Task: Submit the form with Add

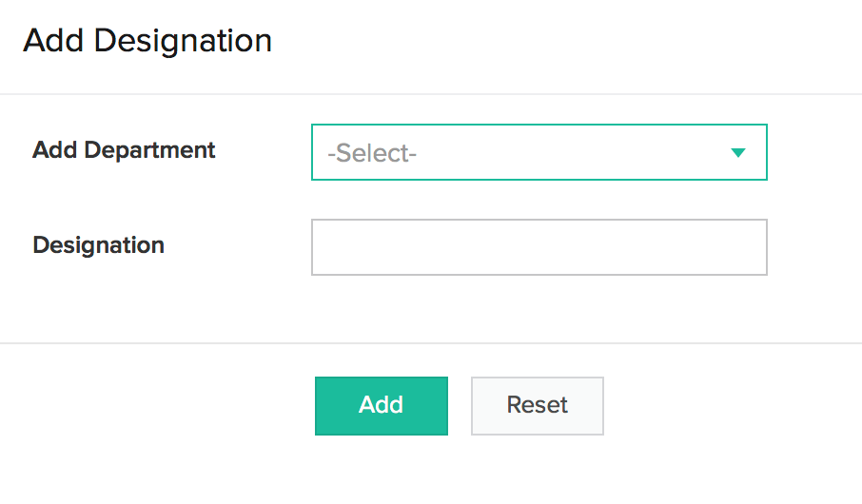Action: coord(381,405)
